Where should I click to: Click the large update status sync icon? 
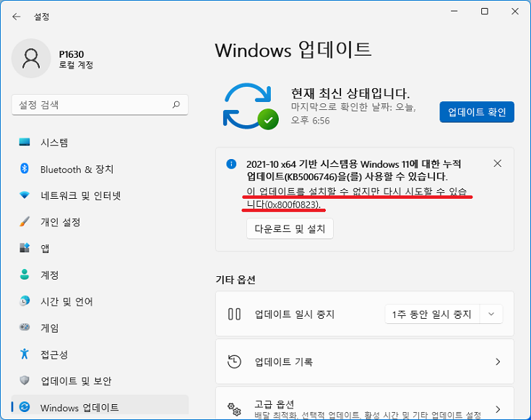point(251,106)
